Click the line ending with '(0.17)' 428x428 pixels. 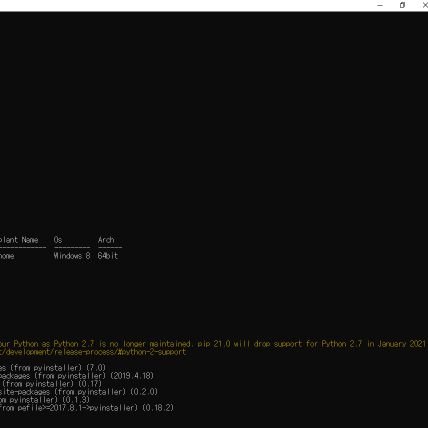[51, 384]
